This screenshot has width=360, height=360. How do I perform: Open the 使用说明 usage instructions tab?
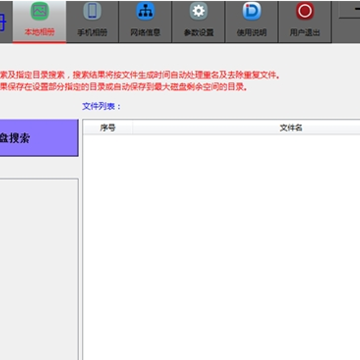(252, 22)
